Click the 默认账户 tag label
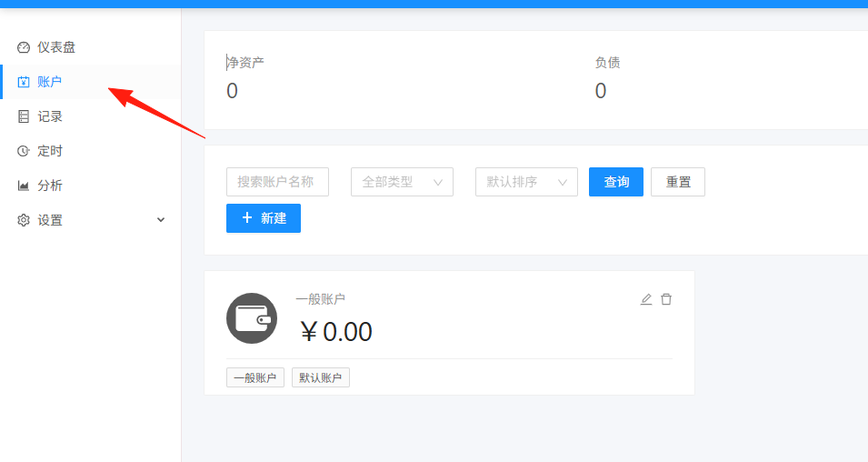868x462 pixels. point(321,377)
